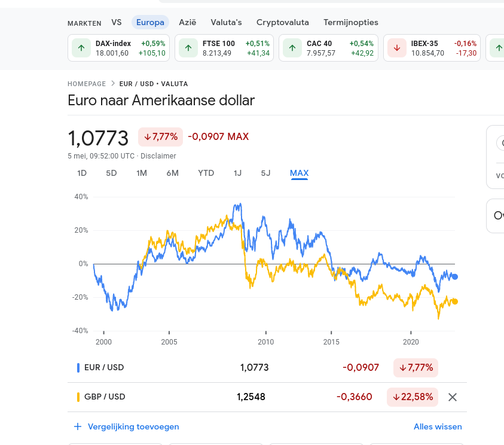Show the YTD chart range

[206, 173]
